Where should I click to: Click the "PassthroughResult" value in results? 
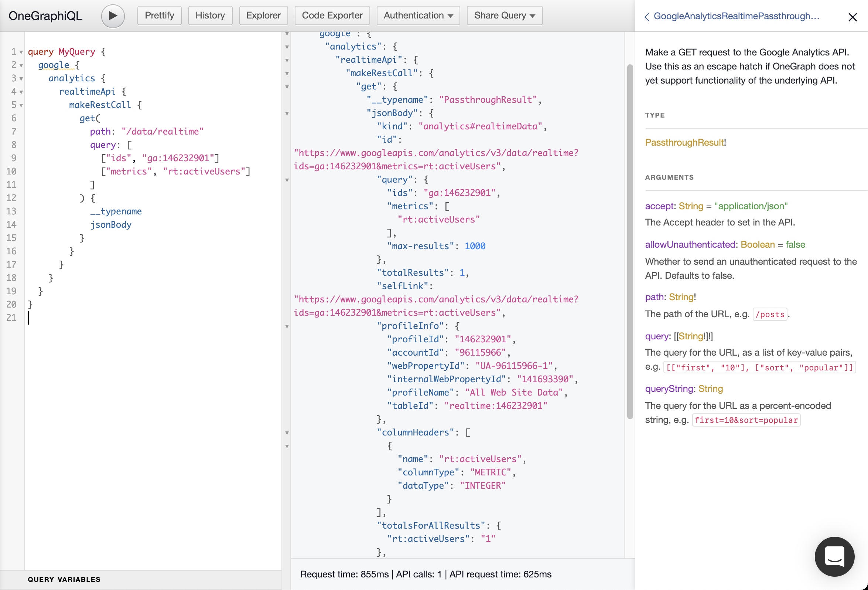(488, 100)
